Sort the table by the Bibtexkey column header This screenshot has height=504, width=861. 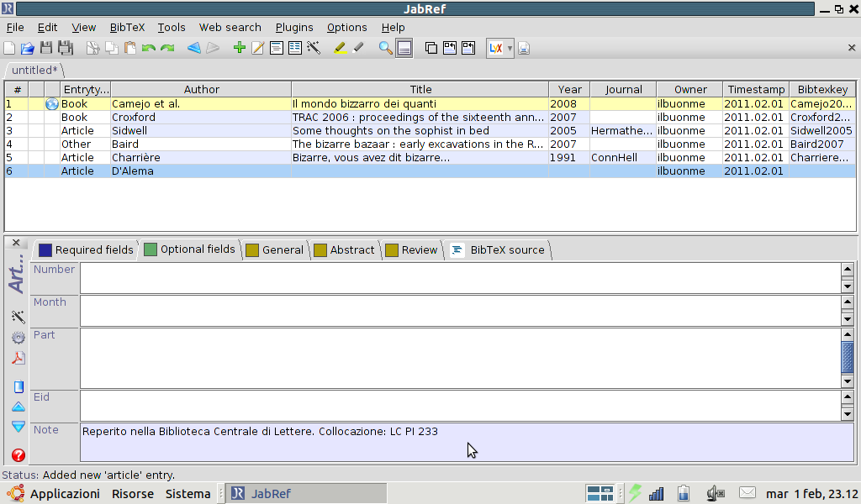click(x=822, y=89)
